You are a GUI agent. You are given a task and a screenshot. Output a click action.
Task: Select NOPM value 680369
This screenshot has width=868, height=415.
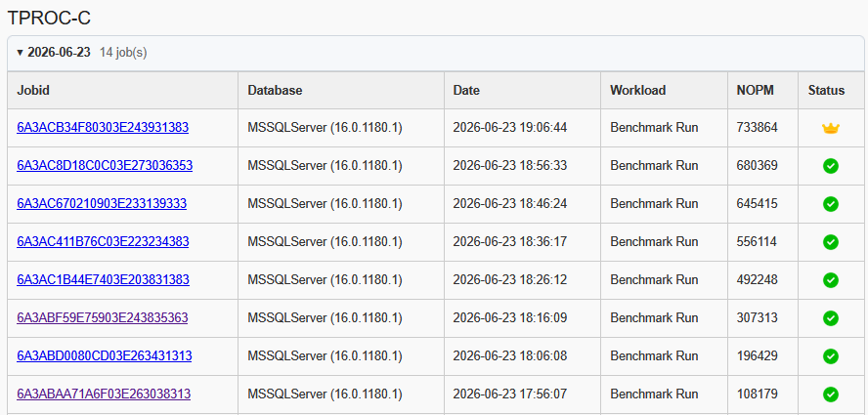pos(757,165)
